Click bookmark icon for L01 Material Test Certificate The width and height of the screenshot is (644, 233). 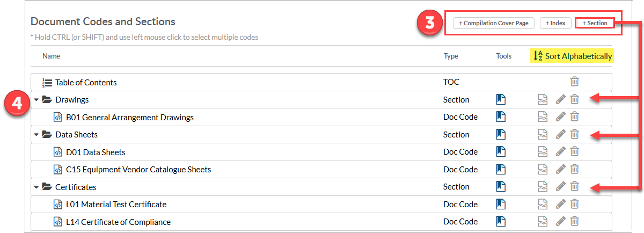501,204
